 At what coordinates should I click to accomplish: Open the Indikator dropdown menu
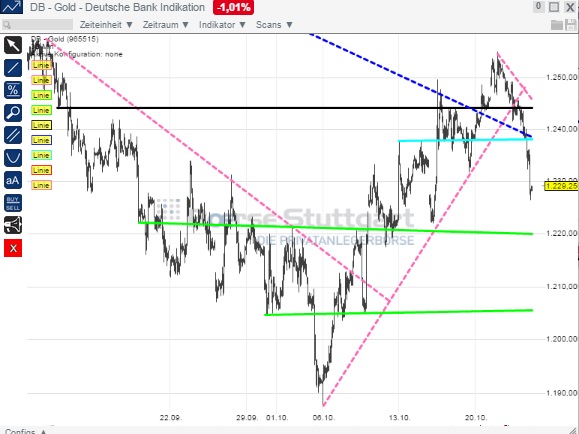222,25
